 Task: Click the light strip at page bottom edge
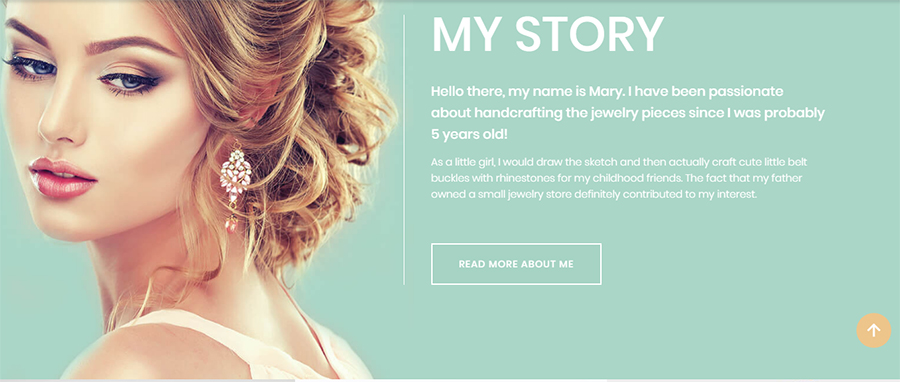[450, 380]
